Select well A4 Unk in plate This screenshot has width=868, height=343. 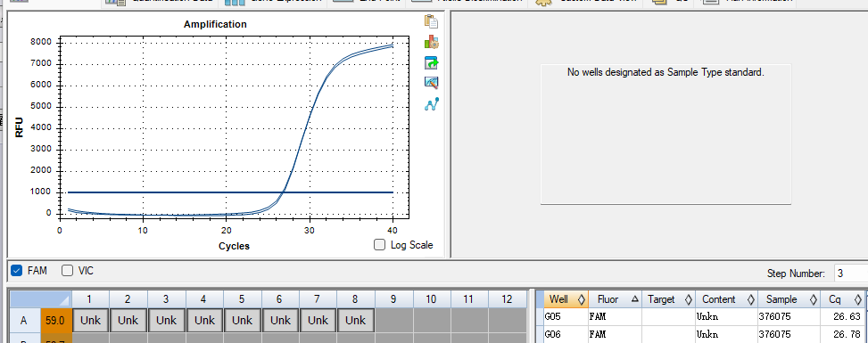[203, 320]
